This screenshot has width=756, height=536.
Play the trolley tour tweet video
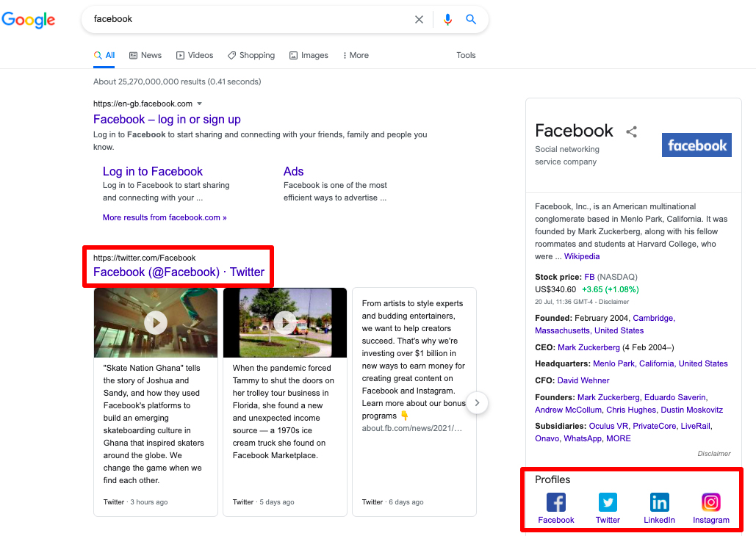point(285,322)
